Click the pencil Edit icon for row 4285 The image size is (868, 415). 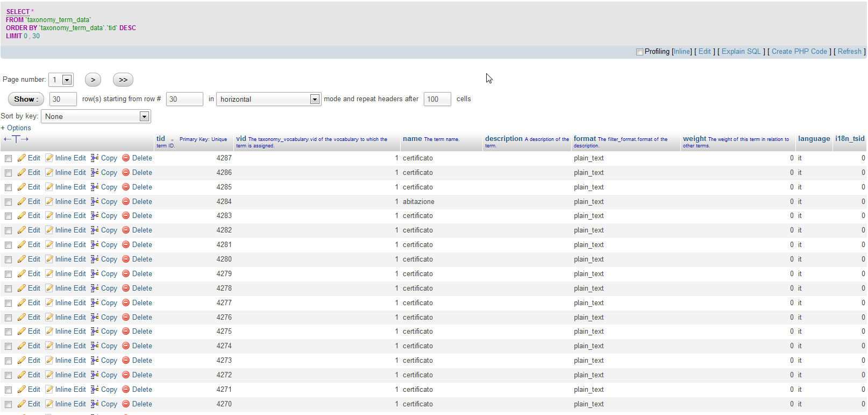pyautogui.click(x=22, y=187)
